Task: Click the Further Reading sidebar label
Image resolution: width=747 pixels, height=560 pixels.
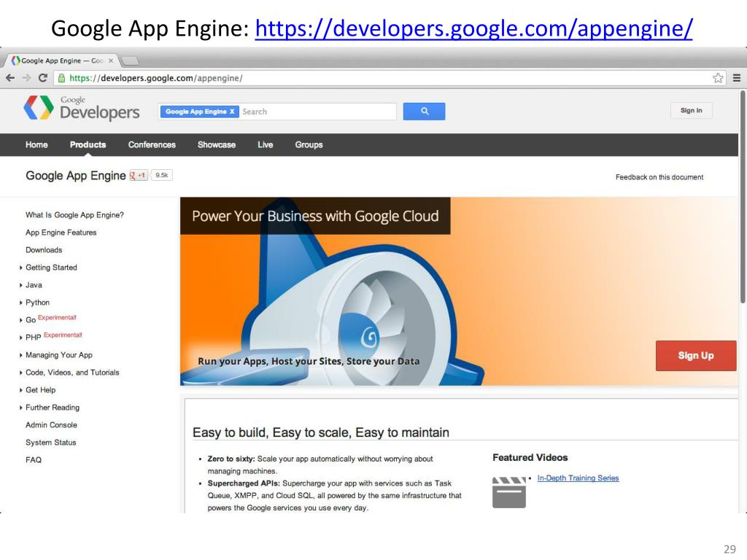Action: pos(53,408)
